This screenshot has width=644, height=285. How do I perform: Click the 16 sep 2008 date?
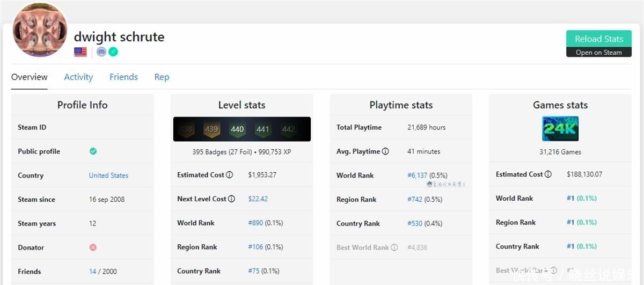[x=106, y=200]
